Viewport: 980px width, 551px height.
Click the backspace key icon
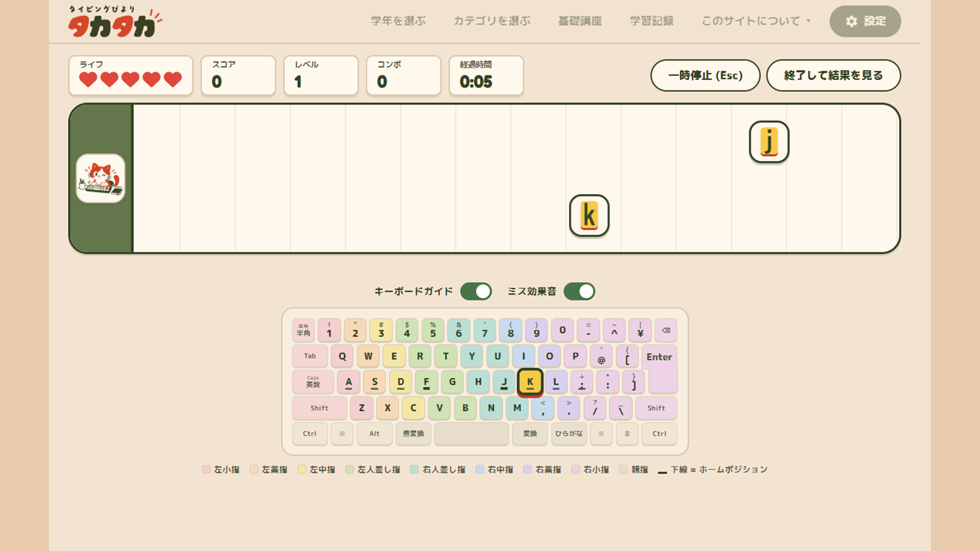666,330
